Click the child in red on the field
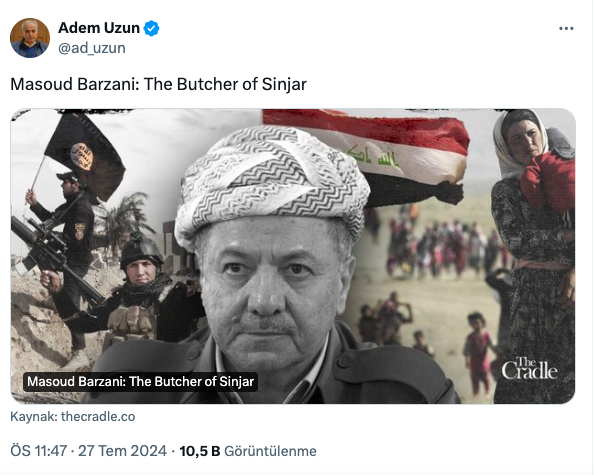This screenshot has width=594, height=475. [x=477, y=352]
